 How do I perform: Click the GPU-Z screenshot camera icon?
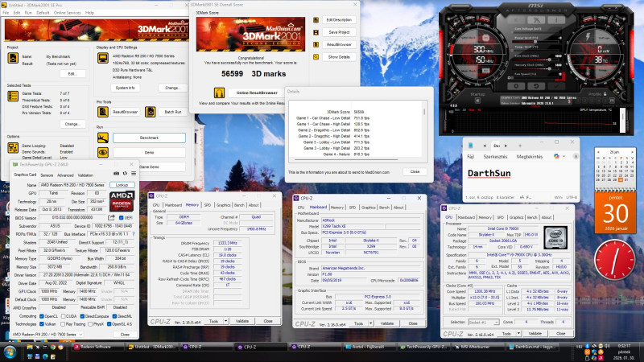point(116,174)
